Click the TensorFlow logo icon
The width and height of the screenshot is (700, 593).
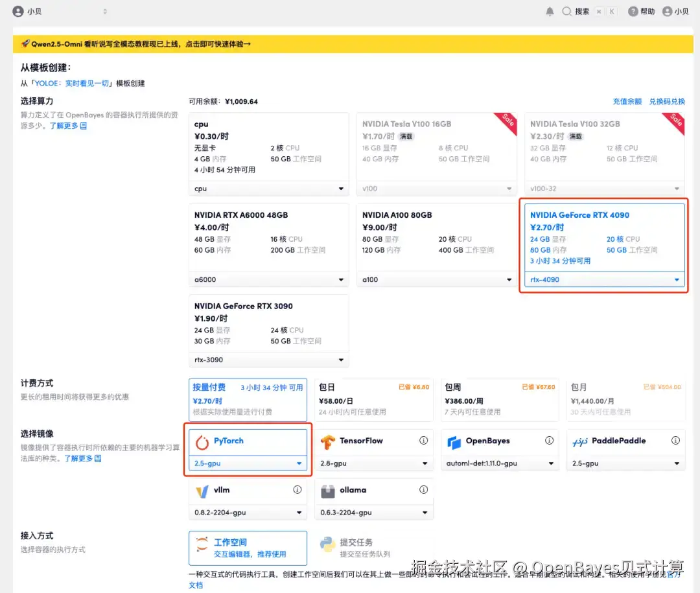click(328, 442)
